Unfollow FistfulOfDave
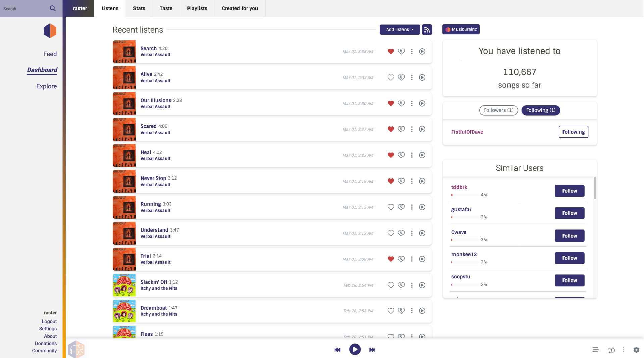The image size is (644, 358). tap(573, 132)
